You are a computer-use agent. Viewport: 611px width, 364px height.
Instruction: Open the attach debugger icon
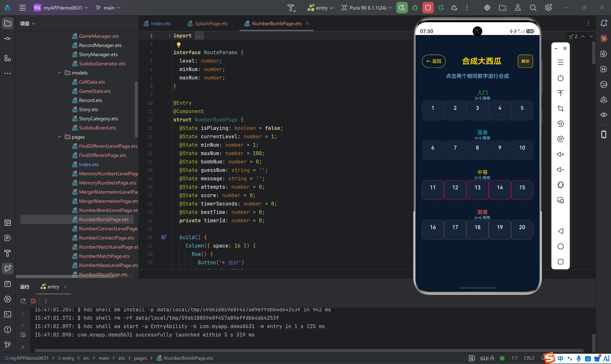(454, 8)
